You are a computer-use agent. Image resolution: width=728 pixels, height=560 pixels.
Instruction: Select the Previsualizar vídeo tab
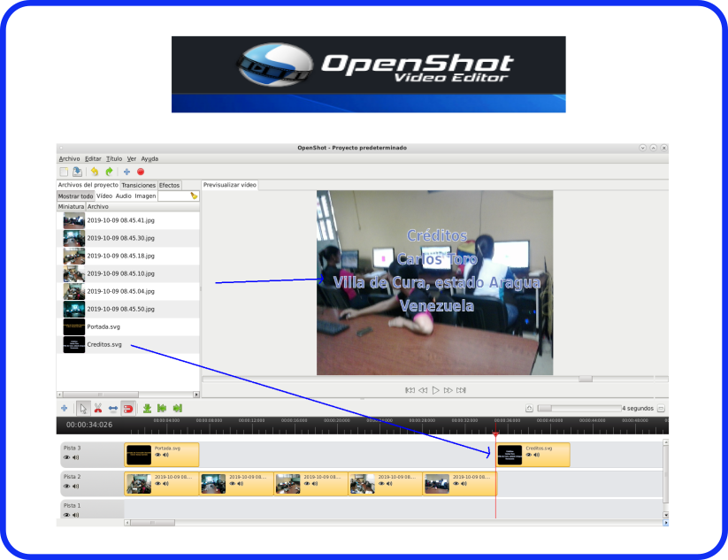(230, 185)
